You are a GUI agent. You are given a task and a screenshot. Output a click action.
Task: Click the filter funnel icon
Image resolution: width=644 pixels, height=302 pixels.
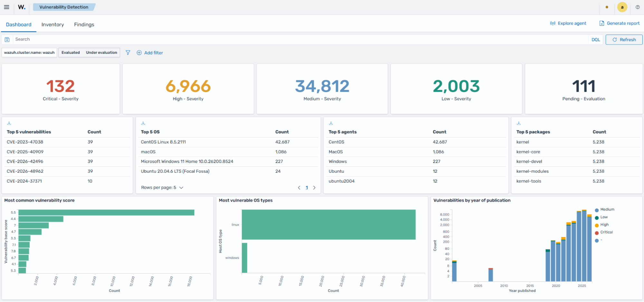(x=128, y=53)
